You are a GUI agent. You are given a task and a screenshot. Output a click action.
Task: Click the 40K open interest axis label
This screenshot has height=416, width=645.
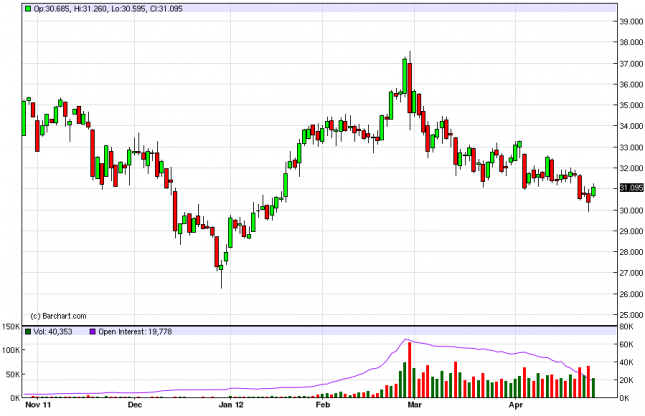point(626,362)
